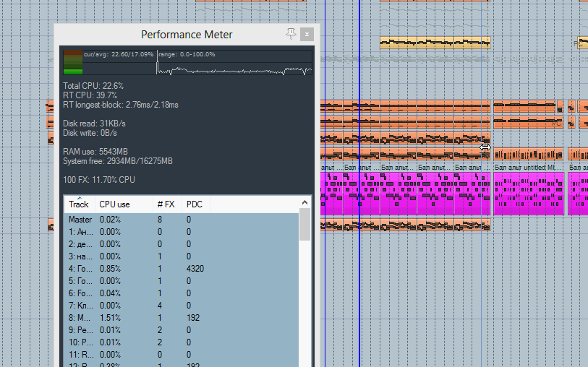Select track row '11: R...'

(182, 355)
